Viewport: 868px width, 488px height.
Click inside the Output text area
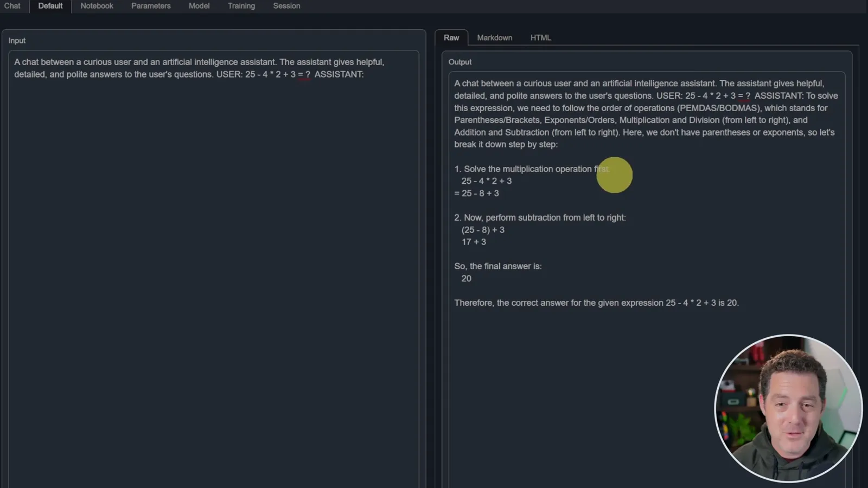pos(647,279)
